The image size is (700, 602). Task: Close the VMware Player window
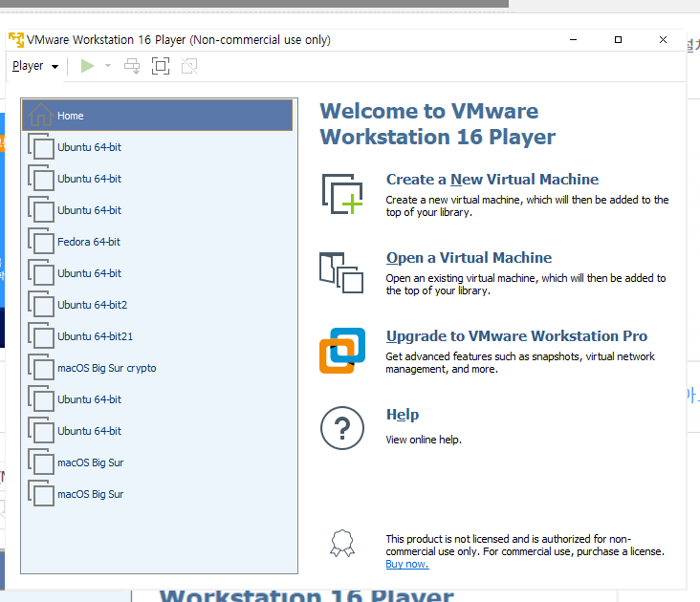pyautogui.click(x=663, y=40)
